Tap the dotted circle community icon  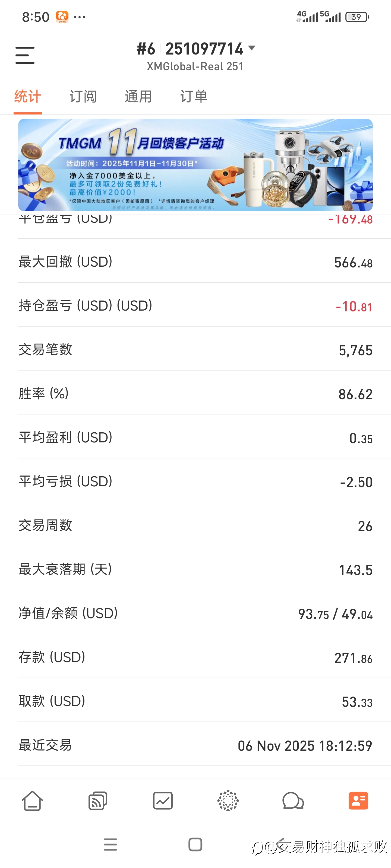coord(228,801)
